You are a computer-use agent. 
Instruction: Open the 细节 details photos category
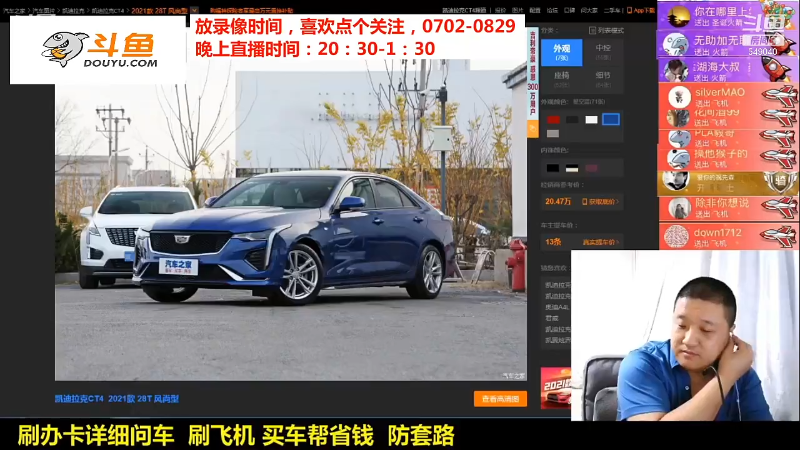coord(603,79)
